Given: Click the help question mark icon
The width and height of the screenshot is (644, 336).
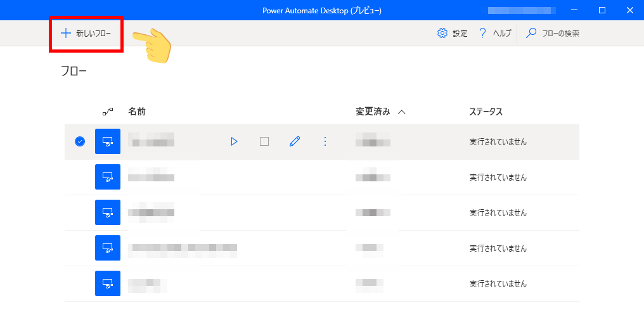Looking at the screenshot, I should tap(482, 33).
